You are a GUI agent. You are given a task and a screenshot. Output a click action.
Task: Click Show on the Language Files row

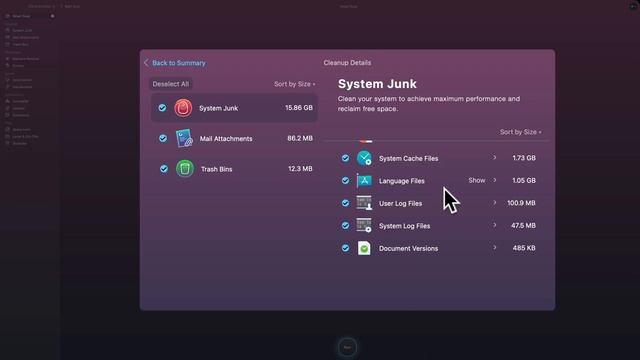tap(477, 180)
